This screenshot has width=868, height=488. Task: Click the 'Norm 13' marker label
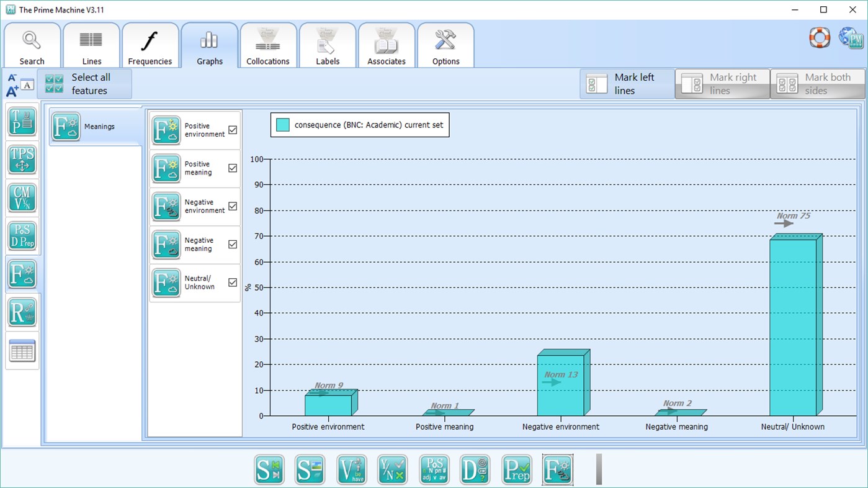click(561, 375)
